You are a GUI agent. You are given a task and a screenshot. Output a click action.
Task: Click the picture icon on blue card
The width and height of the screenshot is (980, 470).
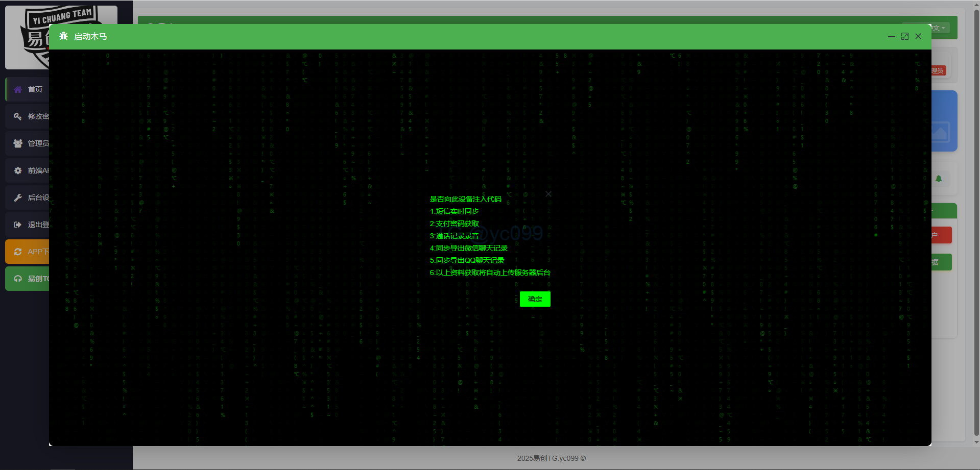941,133
